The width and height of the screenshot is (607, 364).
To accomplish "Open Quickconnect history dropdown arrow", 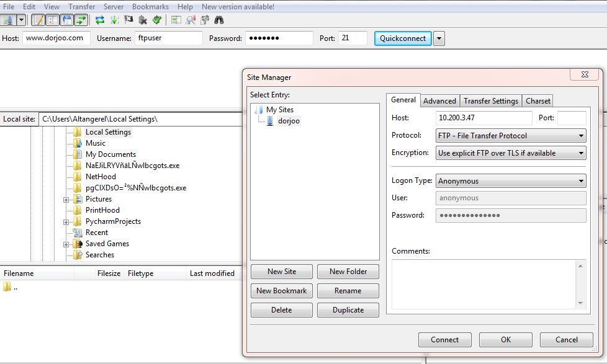I will point(439,38).
